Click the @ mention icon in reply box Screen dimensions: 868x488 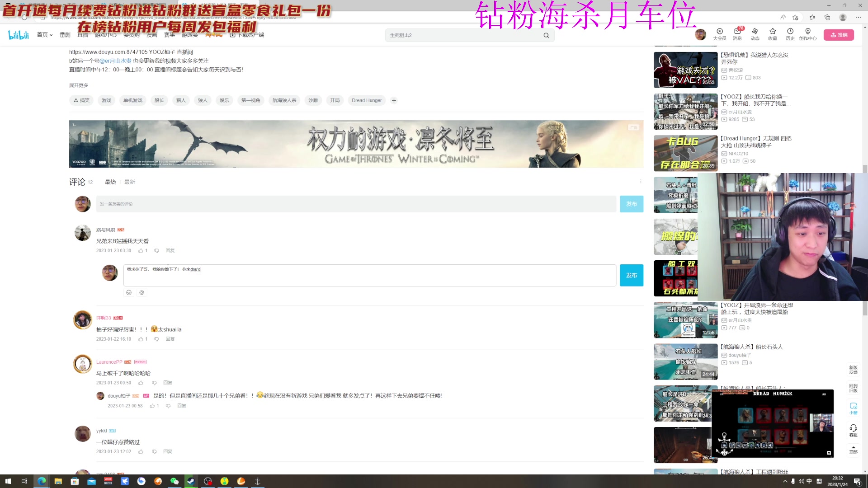coord(142,292)
